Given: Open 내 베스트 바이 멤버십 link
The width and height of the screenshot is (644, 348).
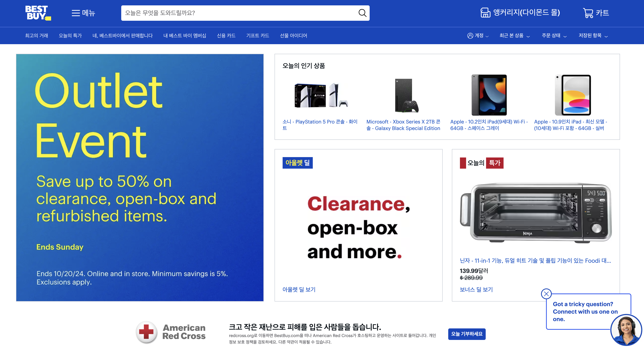Looking at the screenshot, I should pyautogui.click(x=184, y=36).
